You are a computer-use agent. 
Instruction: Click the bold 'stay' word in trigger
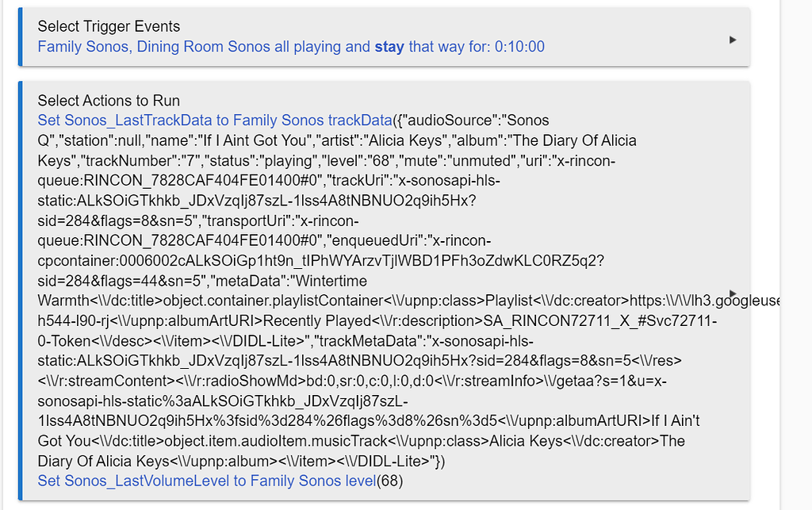tap(389, 46)
